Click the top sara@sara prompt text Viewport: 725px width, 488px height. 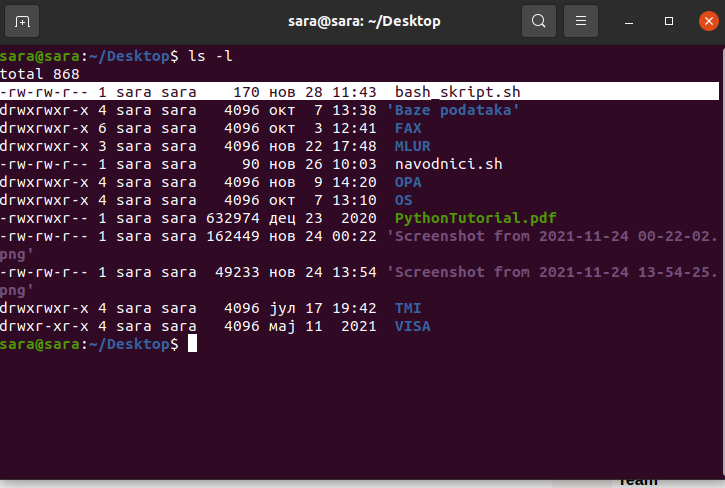(40, 56)
